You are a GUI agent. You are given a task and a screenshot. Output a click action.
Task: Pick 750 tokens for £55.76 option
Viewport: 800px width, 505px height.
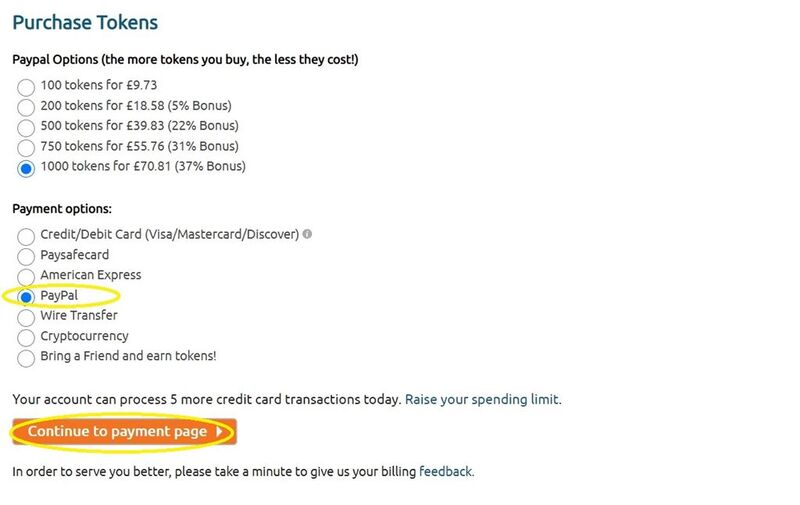pyautogui.click(x=26, y=148)
